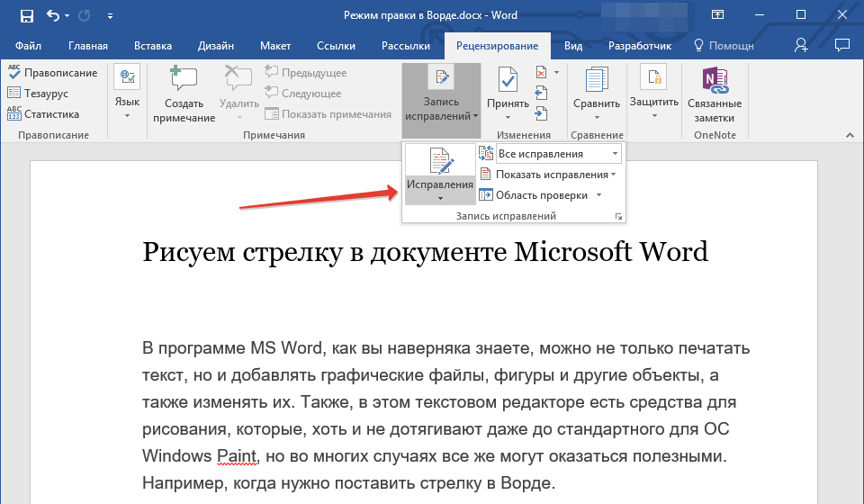Screen dimensions: 864x504
Task: Open the Все исправления dropdown box
Action: 558,154
